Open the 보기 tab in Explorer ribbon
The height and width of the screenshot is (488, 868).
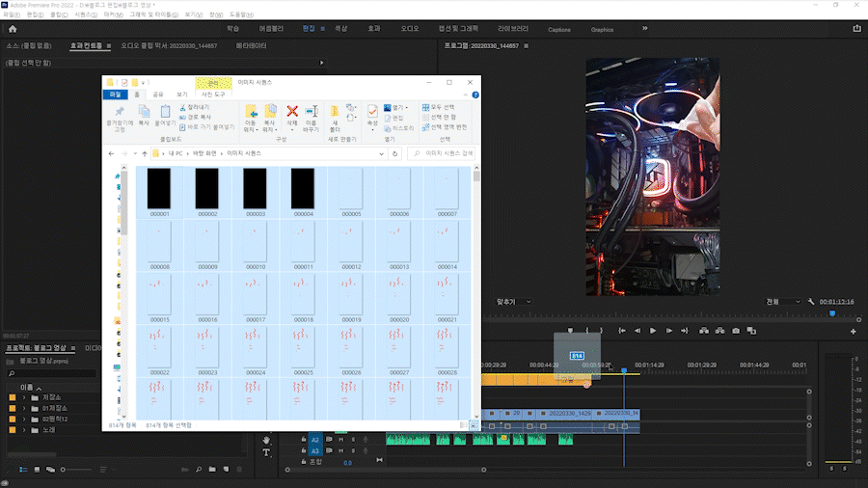pyautogui.click(x=181, y=95)
